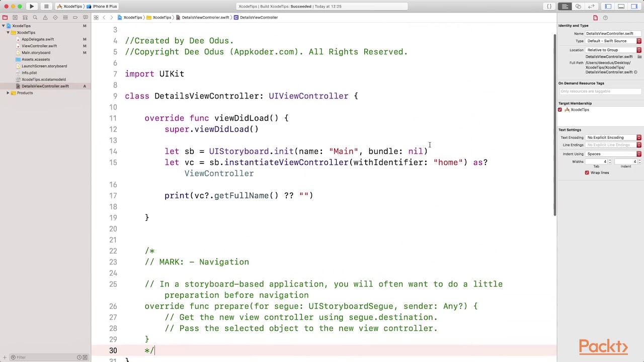
Task: Open the Type dropdown
Action: tap(614, 41)
